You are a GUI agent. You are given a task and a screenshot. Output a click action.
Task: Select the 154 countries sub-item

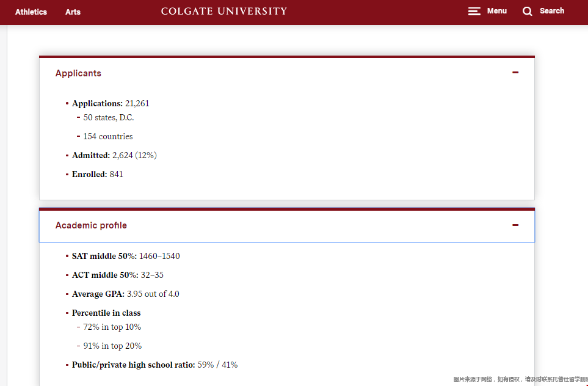[108, 136]
